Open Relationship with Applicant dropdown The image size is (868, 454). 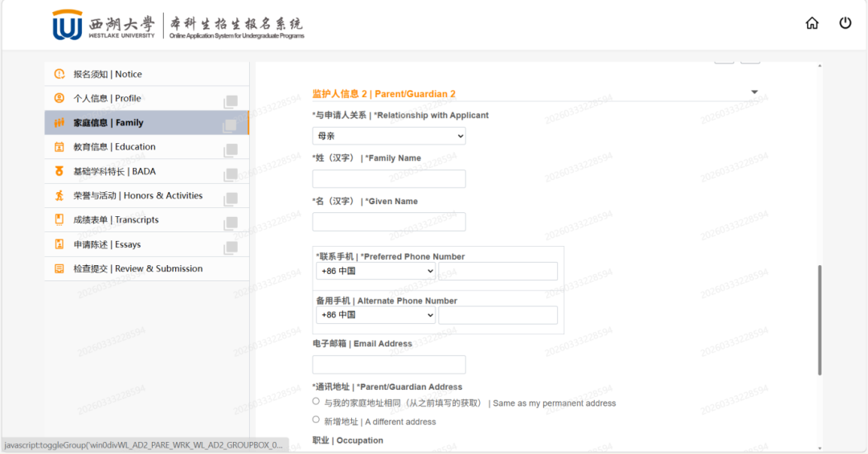[389, 137]
